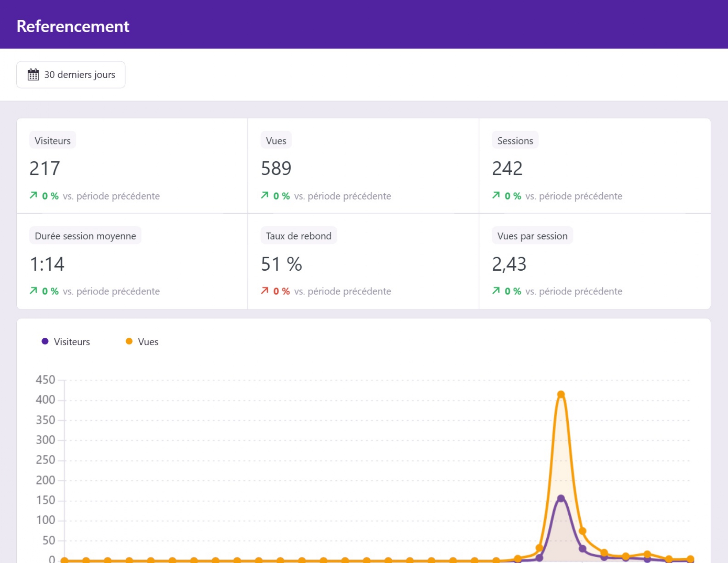Select the Visiteurs metric label
The width and height of the screenshot is (728, 563).
53,140
